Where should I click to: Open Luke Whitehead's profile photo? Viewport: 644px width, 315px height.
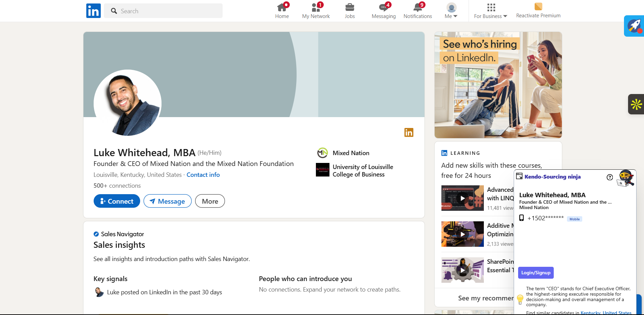pyautogui.click(x=128, y=104)
